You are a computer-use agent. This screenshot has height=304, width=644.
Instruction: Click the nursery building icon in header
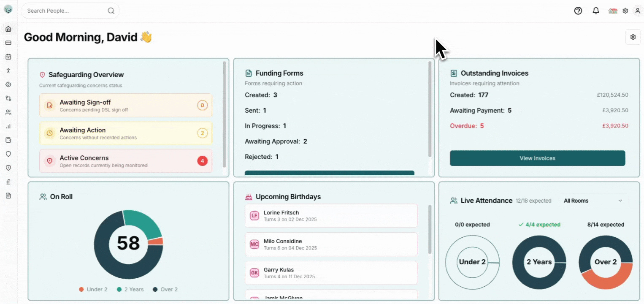(613, 11)
